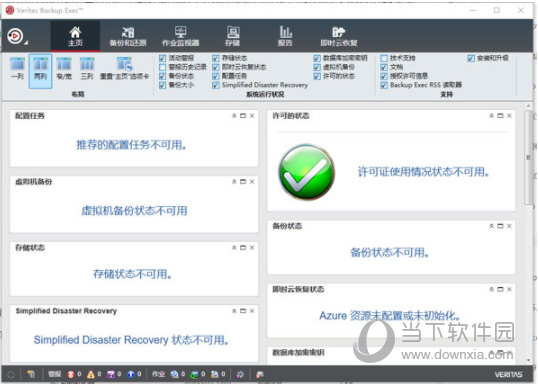This screenshot has height=384, width=538.
Task: Click the yellow warning alerts status icon
Action: 91,374
